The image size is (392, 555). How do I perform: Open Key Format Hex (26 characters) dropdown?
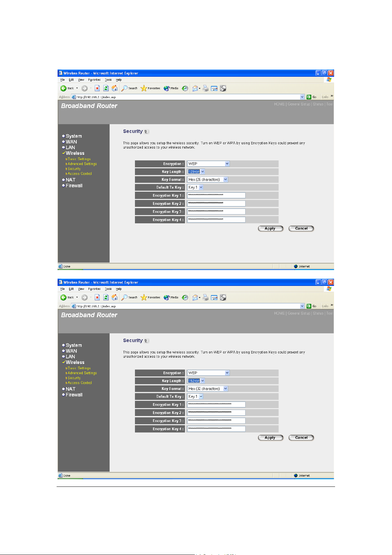pos(207,180)
